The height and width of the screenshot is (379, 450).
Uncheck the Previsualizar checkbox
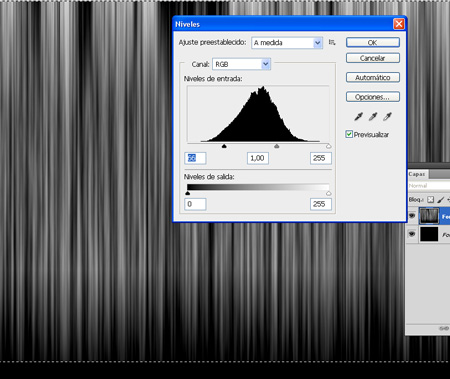[x=349, y=134]
